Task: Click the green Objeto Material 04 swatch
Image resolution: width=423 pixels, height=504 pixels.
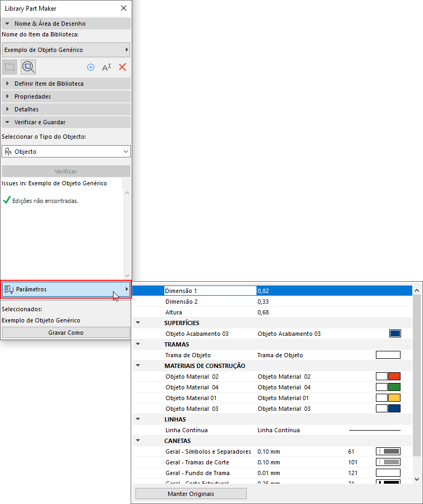Action: click(x=394, y=387)
